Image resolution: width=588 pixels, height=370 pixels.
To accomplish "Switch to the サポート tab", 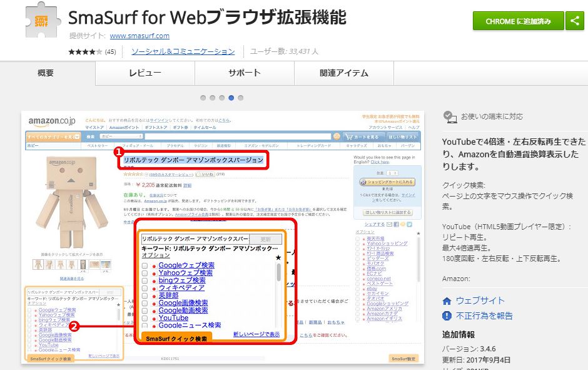I will 245,73.
